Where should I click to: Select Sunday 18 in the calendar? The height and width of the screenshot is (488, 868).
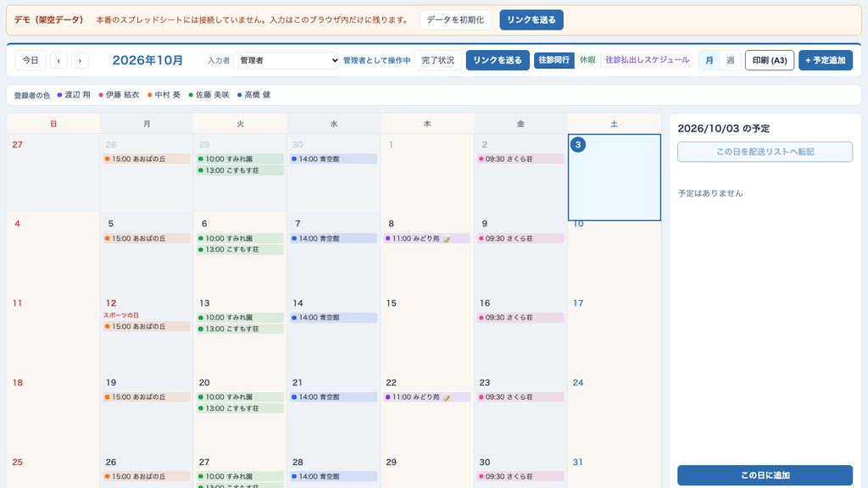point(53,412)
